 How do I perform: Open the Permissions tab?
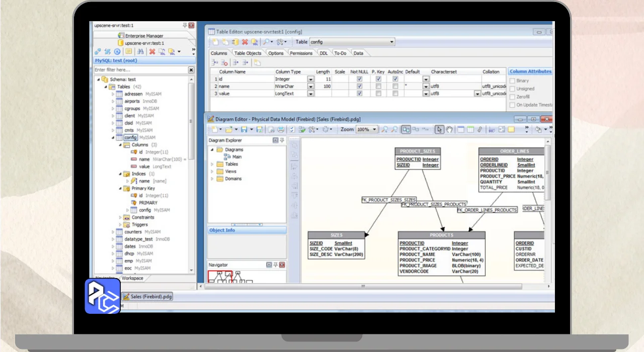pyautogui.click(x=301, y=53)
